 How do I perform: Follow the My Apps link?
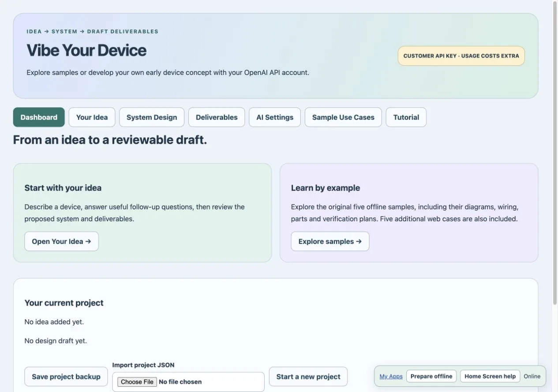coord(391,376)
